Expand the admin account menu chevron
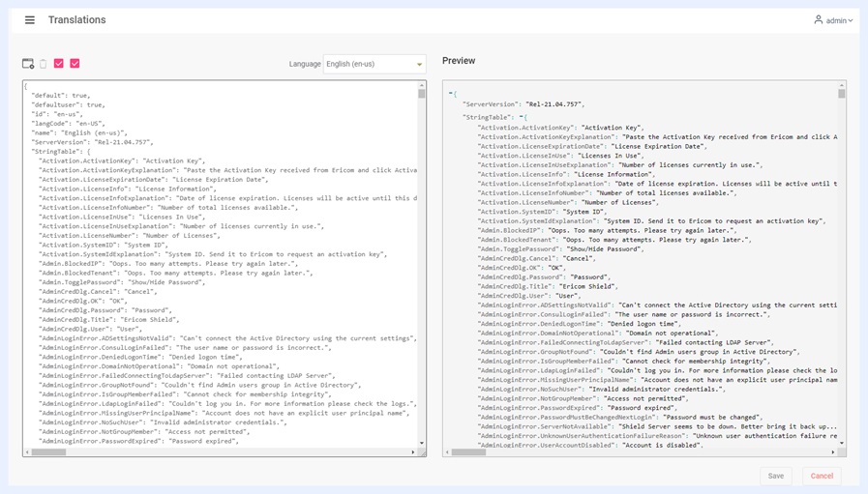868x494 pixels. click(x=851, y=21)
